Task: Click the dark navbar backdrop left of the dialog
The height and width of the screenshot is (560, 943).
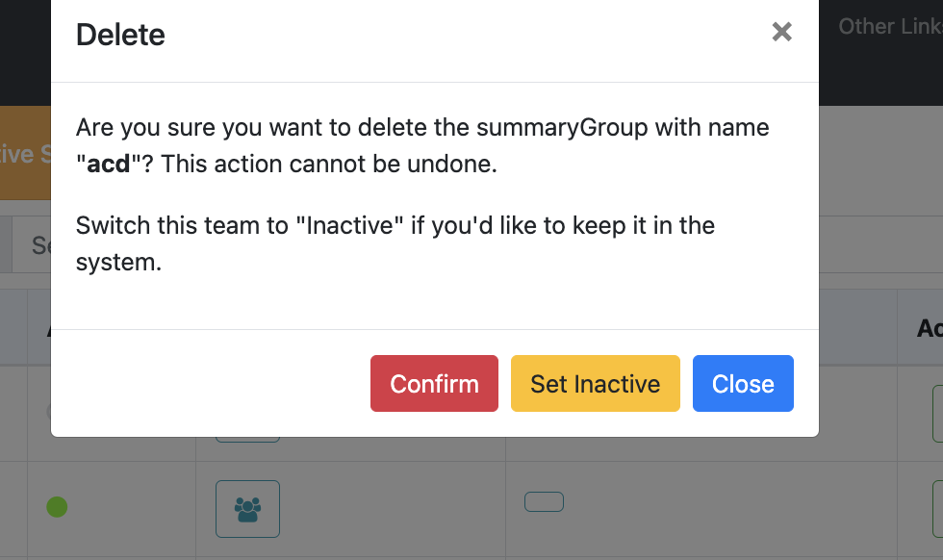Action: 25,53
